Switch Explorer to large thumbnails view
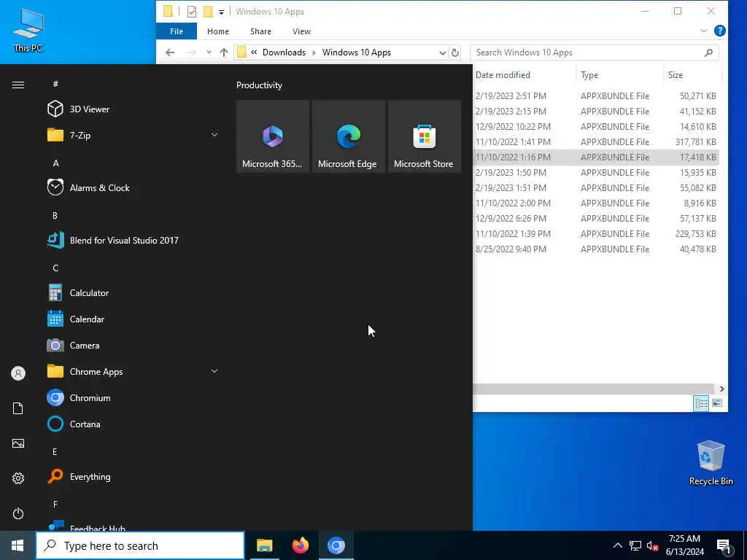 tap(717, 403)
